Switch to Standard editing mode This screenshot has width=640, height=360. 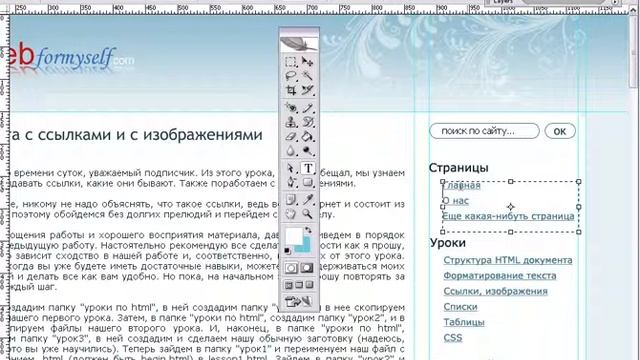tap(291, 268)
